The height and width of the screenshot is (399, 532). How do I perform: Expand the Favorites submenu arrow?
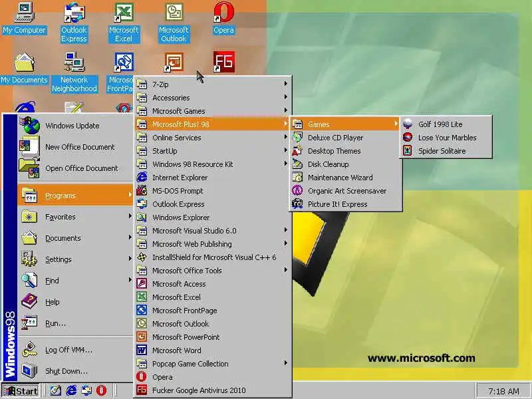[x=130, y=216]
